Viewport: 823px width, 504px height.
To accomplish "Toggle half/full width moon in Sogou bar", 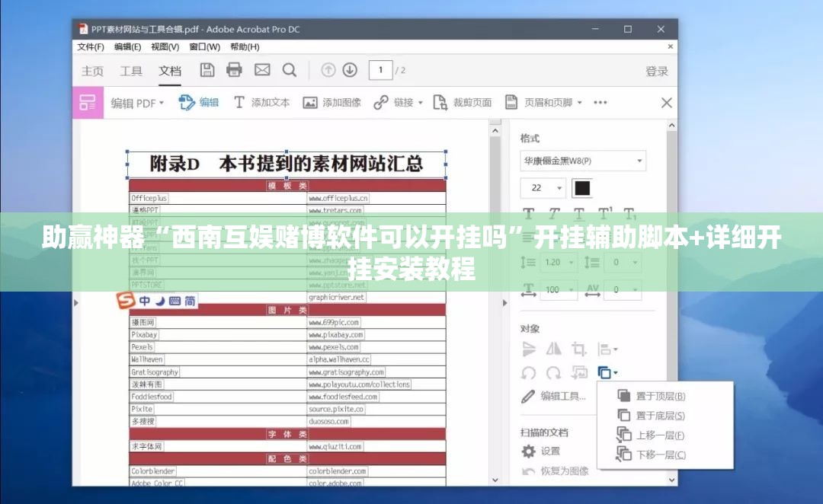I will click(x=160, y=301).
